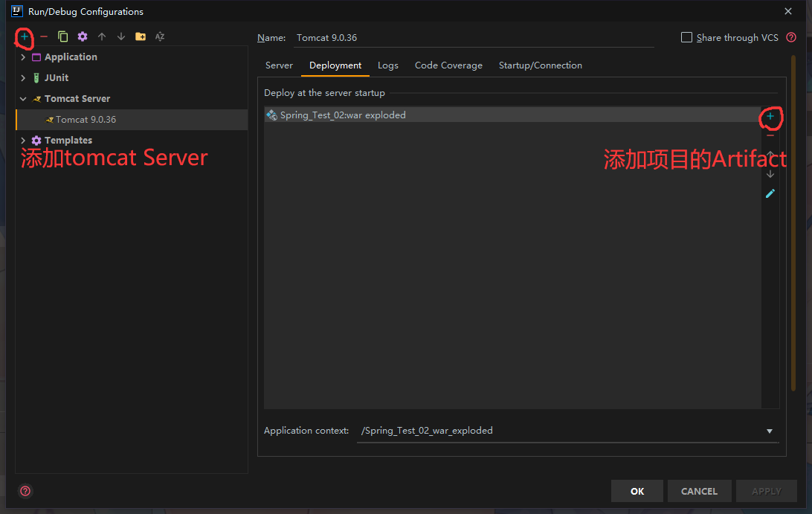Add a new run configuration
Screen dimensions: 812x514
[25, 36]
